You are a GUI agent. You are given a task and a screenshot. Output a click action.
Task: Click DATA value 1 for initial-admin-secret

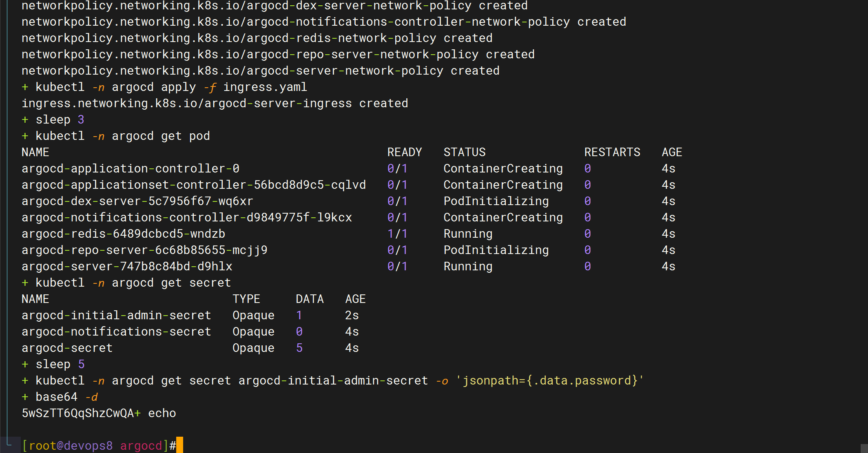click(x=299, y=315)
